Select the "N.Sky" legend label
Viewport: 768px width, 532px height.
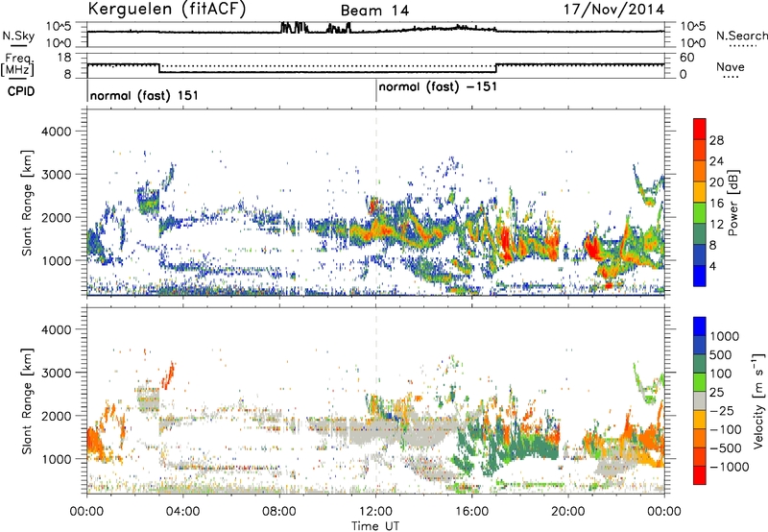(18, 36)
